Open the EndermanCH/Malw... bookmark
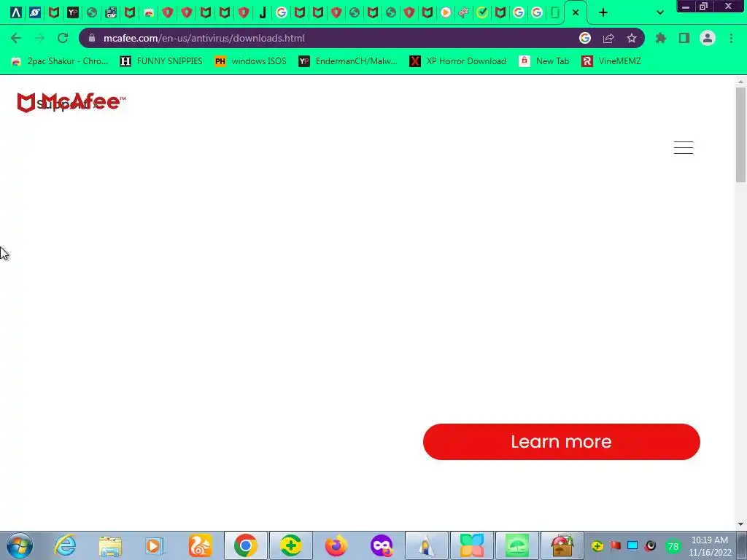Screen dimensions: 747x560 348,61
